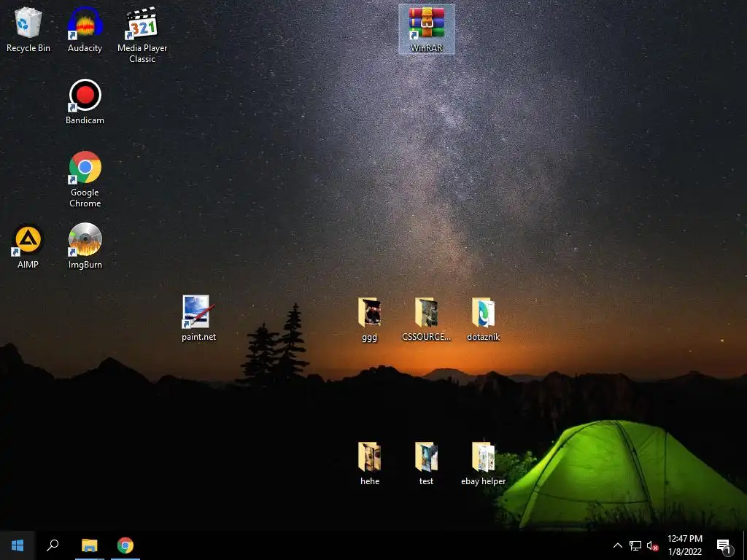Select the test folder
The image size is (747, 560).
click(426, 463)
